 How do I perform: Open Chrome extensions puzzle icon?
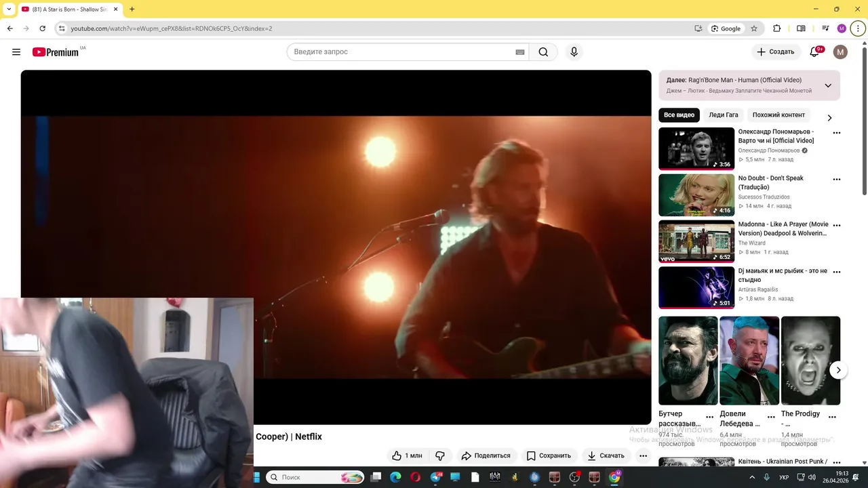pos(777,28)
